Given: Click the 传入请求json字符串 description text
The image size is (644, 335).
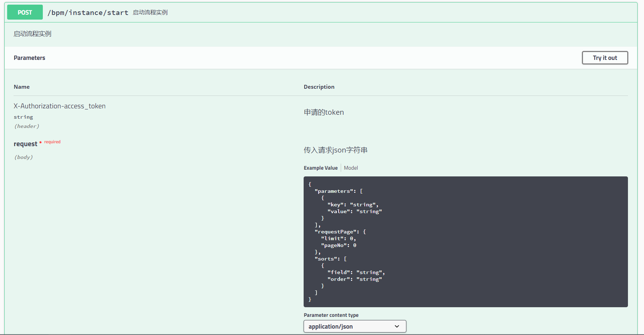Looking at the screenshot, I should click(x=335, y=150).
